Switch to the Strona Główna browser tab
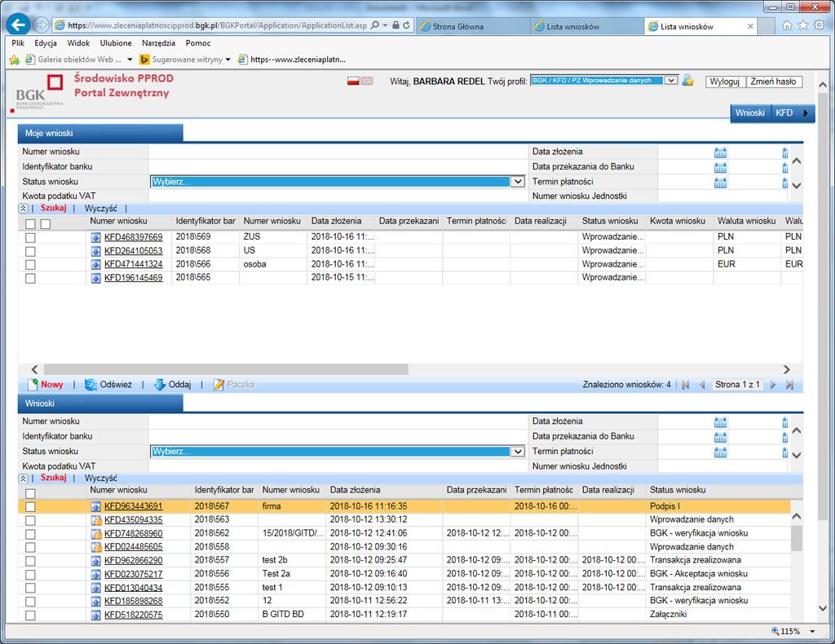Image resolution: width=835 pixels, height=644 pixels. point(473,26)
